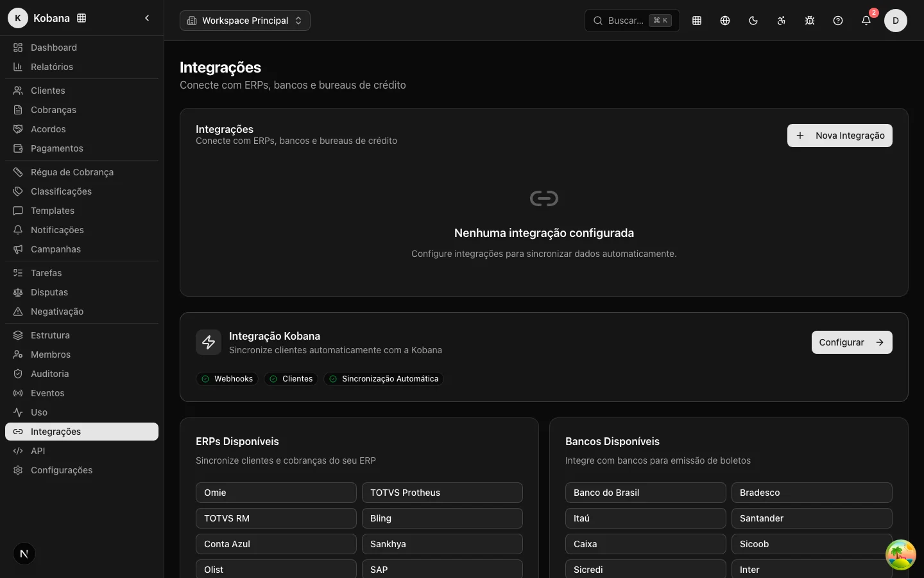Select Santander bank
The width and height of the screenshot is (924, 578).
coord(812,518)
